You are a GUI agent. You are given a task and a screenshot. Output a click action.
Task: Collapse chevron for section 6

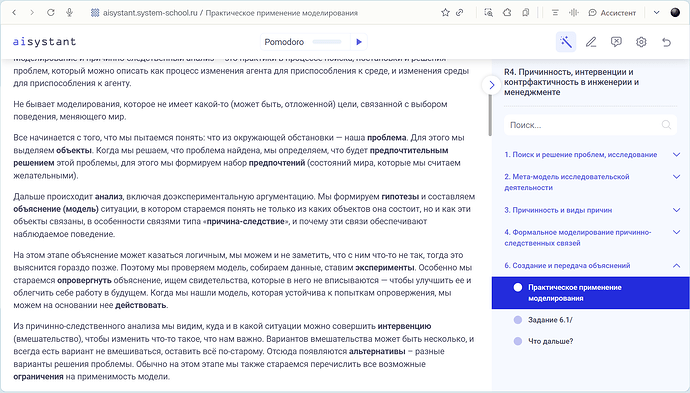pos(676,265)
